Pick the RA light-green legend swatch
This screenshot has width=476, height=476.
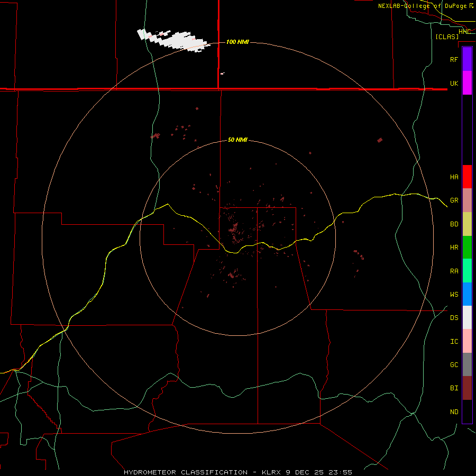click(467, 271)
